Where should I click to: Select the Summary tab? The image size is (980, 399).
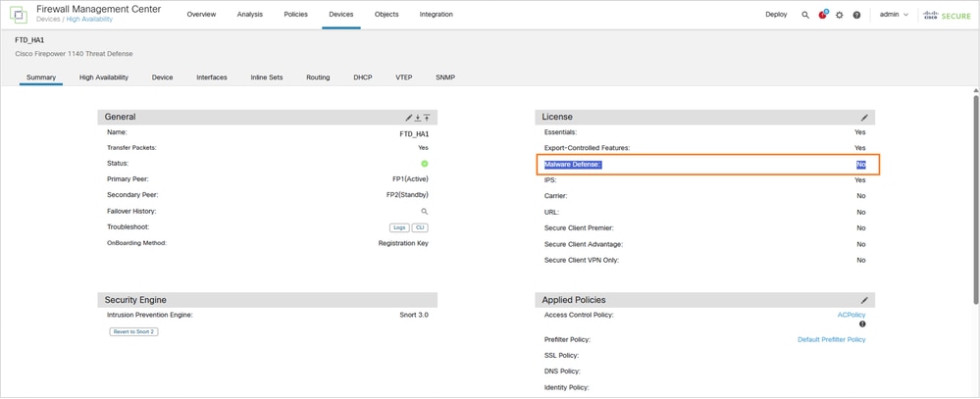41,77
